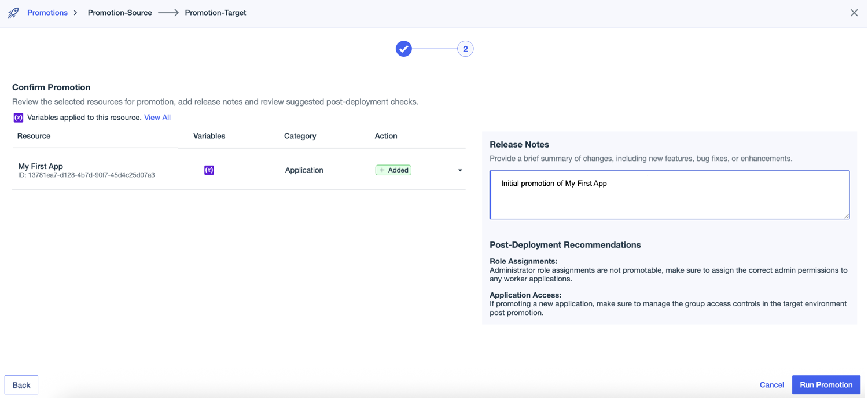Click the Back button
Screen dimensions: 868x403
21,385
